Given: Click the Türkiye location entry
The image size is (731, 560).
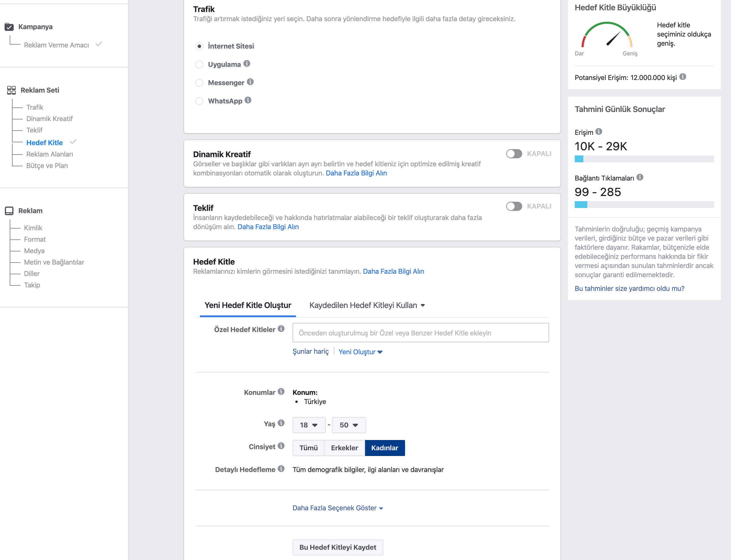Looking at the screenshot, I should click(315, 402).
